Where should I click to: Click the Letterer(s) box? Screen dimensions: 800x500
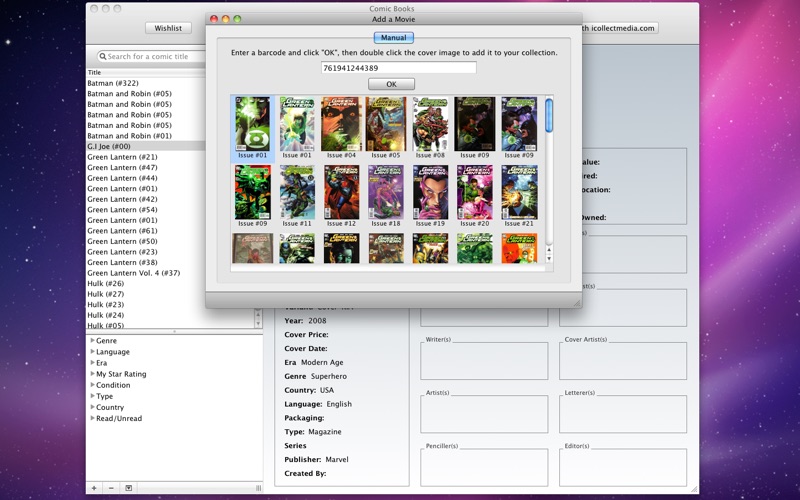623,414
